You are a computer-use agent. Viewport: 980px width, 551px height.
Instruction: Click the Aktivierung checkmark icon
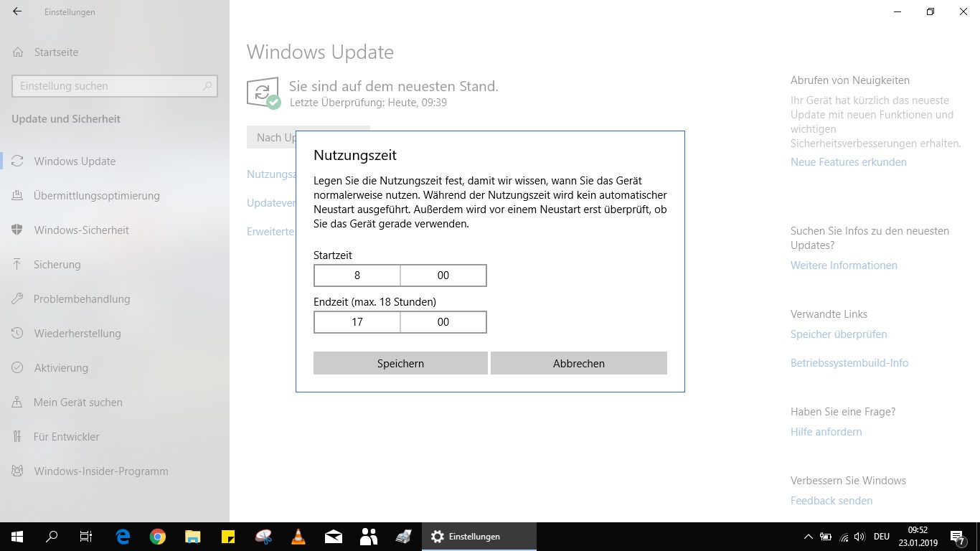click(18, 368)
